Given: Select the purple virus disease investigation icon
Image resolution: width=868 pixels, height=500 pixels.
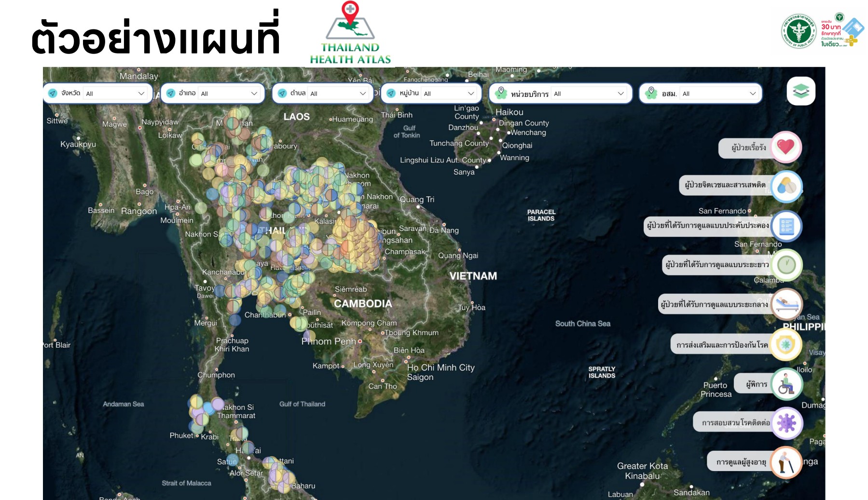Looking at the screenshot, I should [x=786, y=423].
